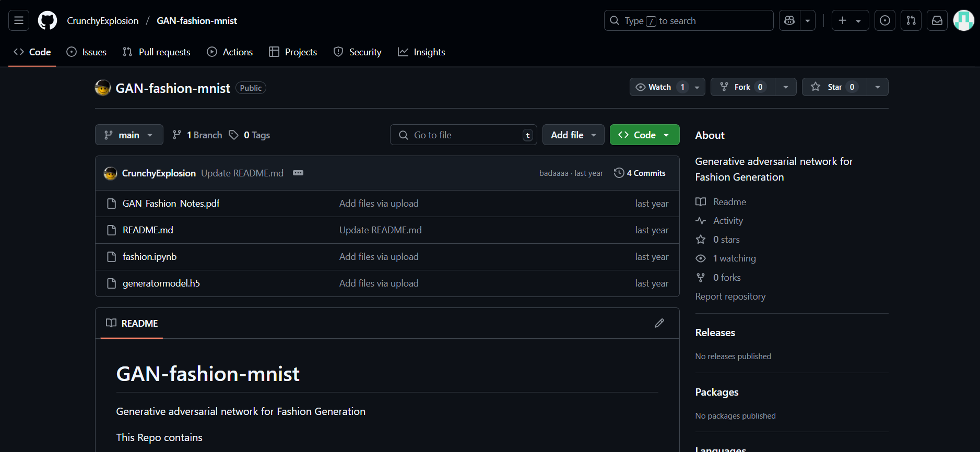The image size is (980, 452).
Task: View the 1 Branch link
Action: [197, 135]
